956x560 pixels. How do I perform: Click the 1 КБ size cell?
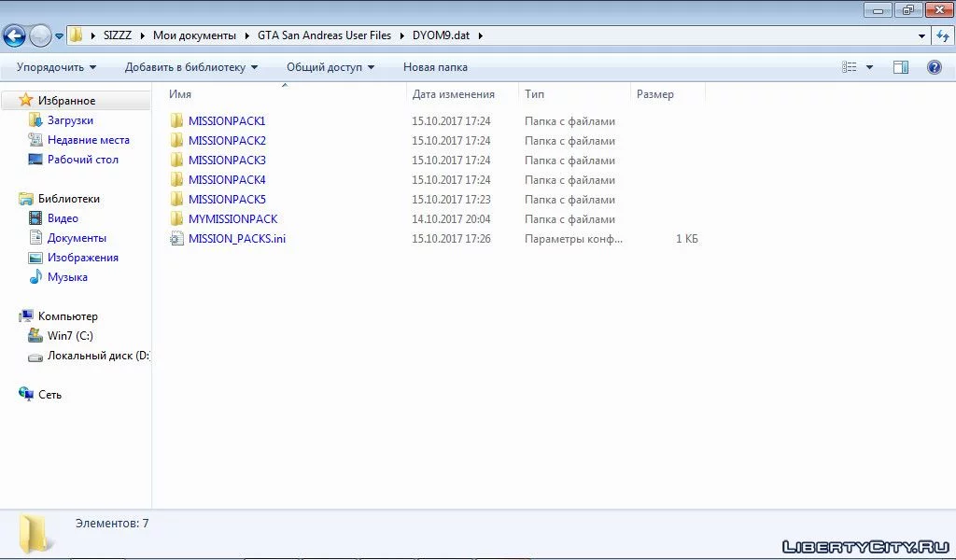click(686, 239)
